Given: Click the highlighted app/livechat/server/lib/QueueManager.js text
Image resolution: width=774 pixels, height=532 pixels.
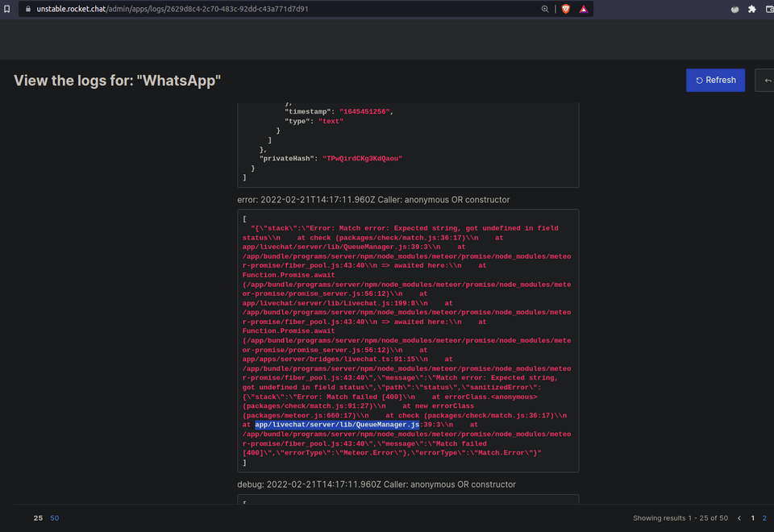Looking at the screenshot, I should coord(337,425).
